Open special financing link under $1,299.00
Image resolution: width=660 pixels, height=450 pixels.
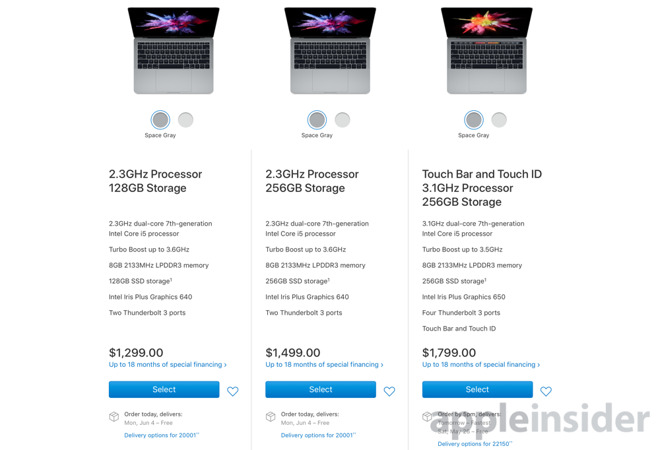(x=168, y=365)
